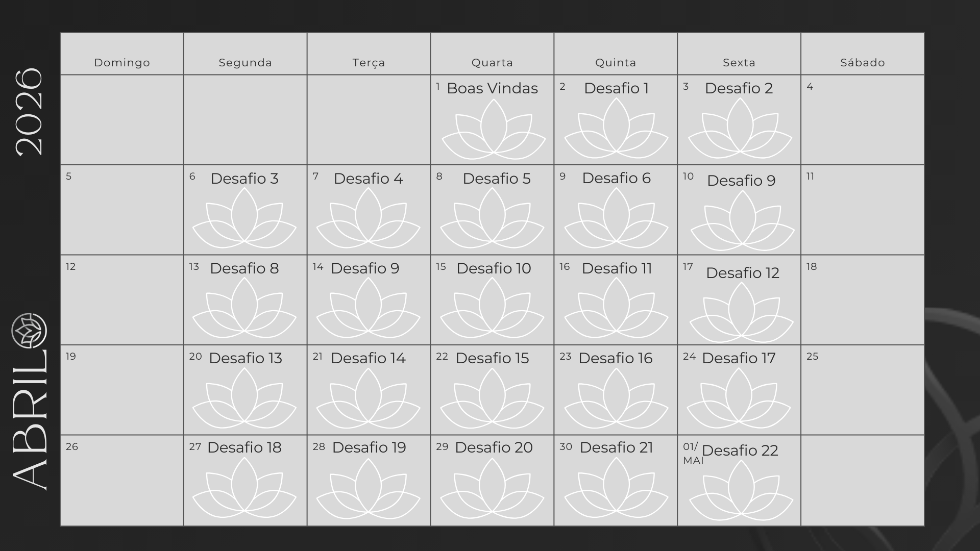Click the Desafio 21 label

[x=616, y=447]
